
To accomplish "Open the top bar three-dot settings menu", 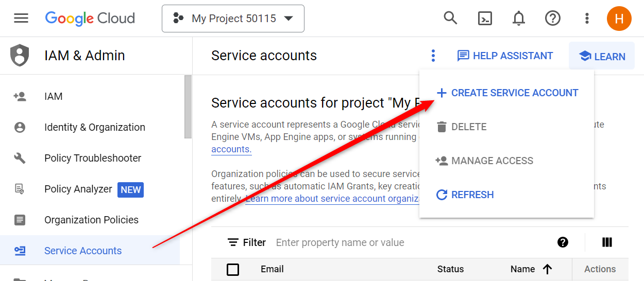I will pyautogui.click(x=587, y=19).
